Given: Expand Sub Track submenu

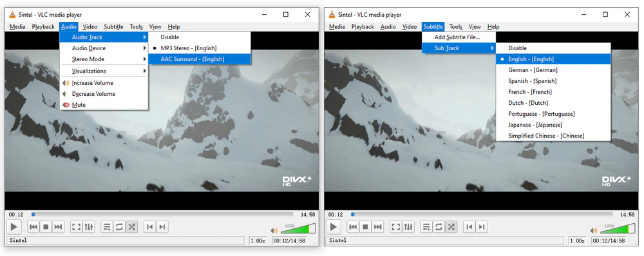Looking at the screenshot, I should point(459,48).
